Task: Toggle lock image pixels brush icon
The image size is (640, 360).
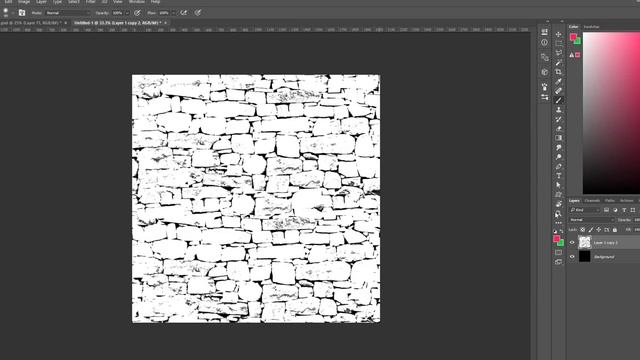Action: pyautogui.click(x=591, y=230)
